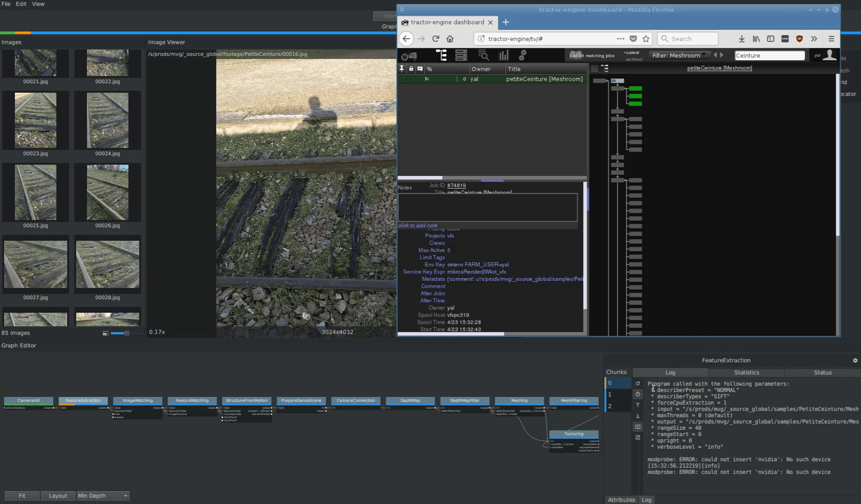This screenshot has width=861, height=504.
Task: Open Firefox overflow chevron for more tools
Action: (814, 39)
